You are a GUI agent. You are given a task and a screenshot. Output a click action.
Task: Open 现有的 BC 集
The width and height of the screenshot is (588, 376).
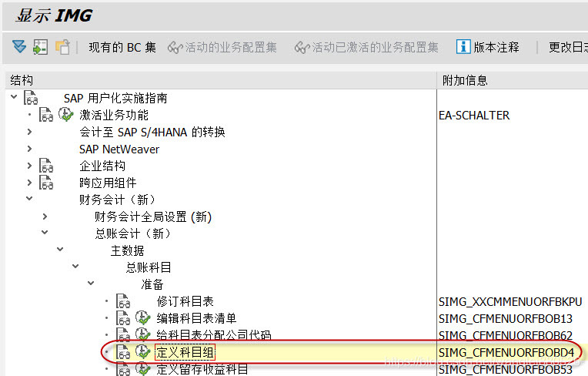[x=122, y=47]
